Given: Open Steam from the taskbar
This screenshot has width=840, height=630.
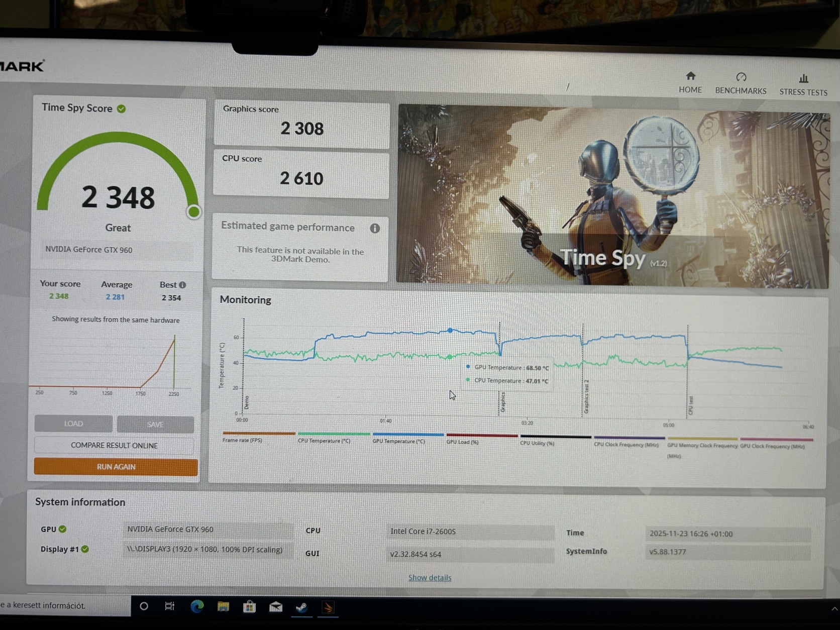Looking at the screenshot, I should 301,607.
